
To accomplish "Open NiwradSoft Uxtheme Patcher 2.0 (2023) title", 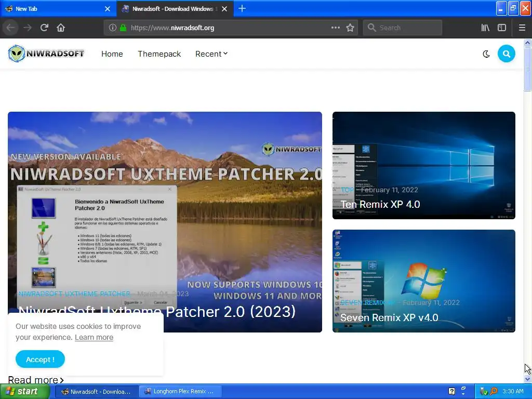I will point(157,312).
